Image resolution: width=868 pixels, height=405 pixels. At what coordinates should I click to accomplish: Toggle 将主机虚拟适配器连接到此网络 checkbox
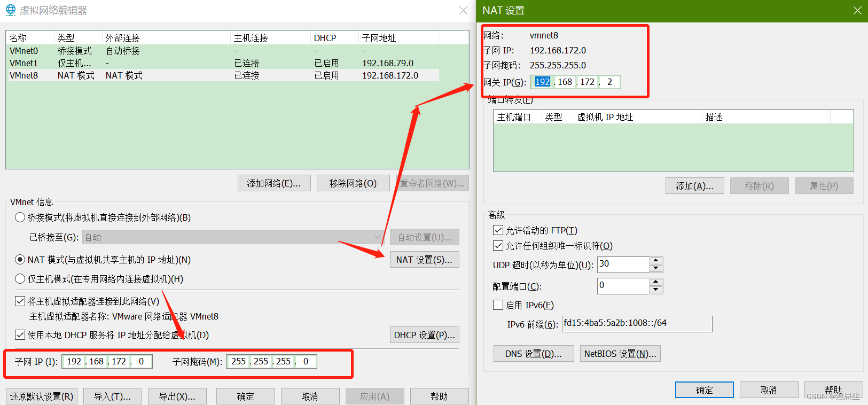[20, 301]
